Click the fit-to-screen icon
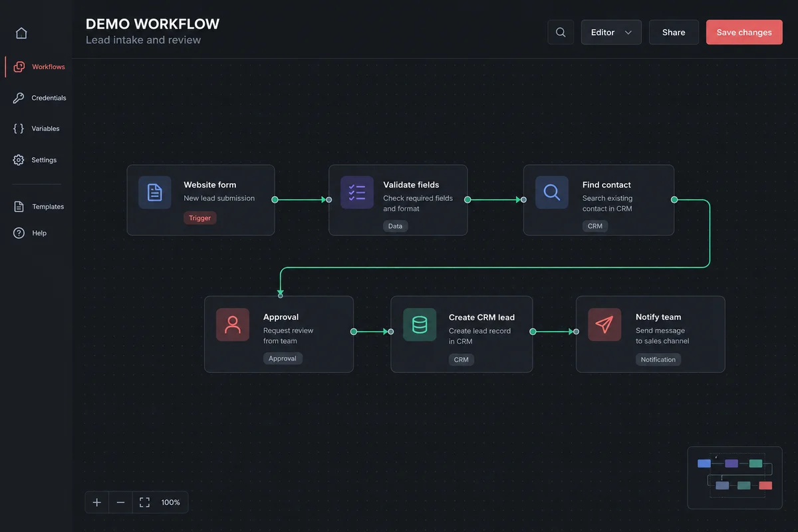This screenshot has width=798, height=532. [144, 502]
